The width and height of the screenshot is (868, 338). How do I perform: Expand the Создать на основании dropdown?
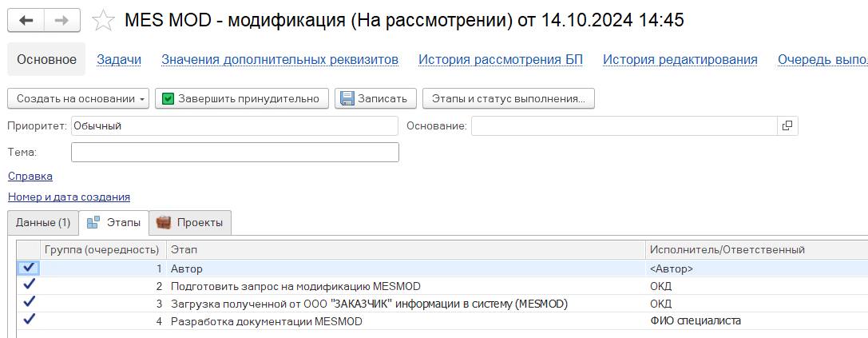pyautogui.click(x=78, y=98)
